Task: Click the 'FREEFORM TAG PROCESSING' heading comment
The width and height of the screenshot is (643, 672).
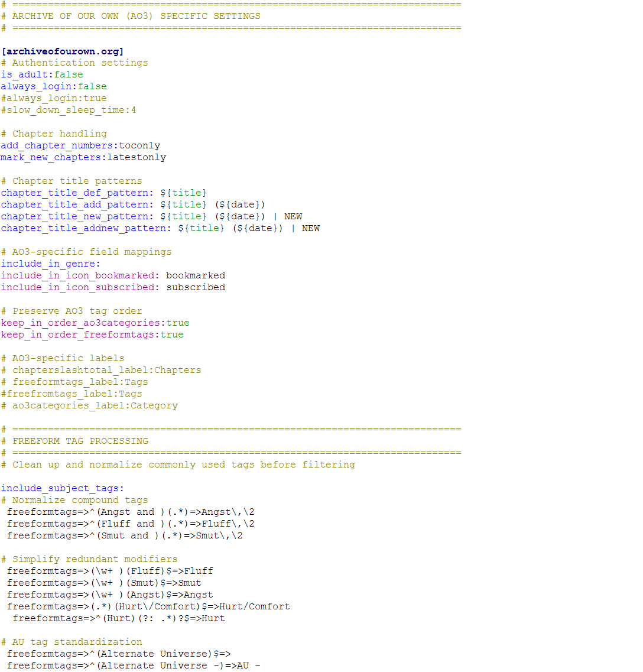Action: coord(74,441)
